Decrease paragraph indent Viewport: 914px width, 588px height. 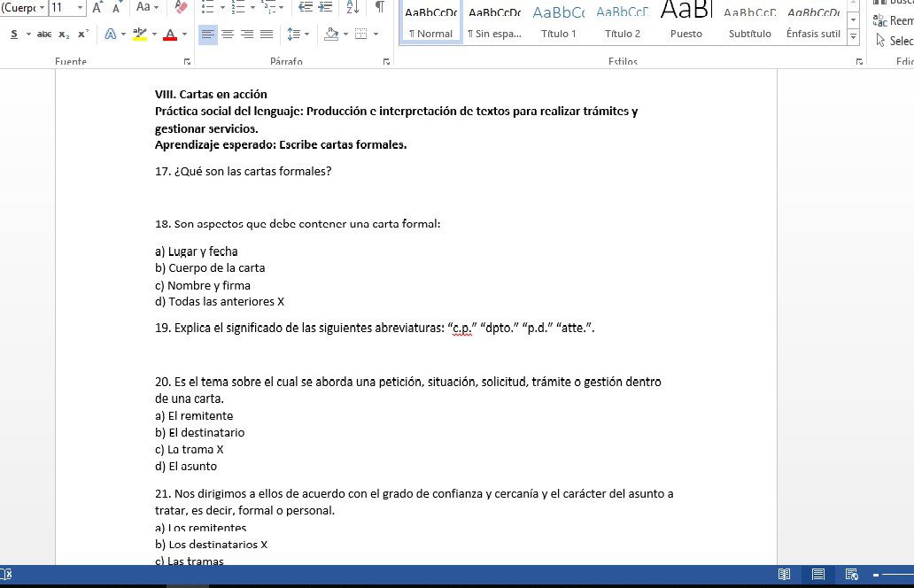tap(306, 8)
